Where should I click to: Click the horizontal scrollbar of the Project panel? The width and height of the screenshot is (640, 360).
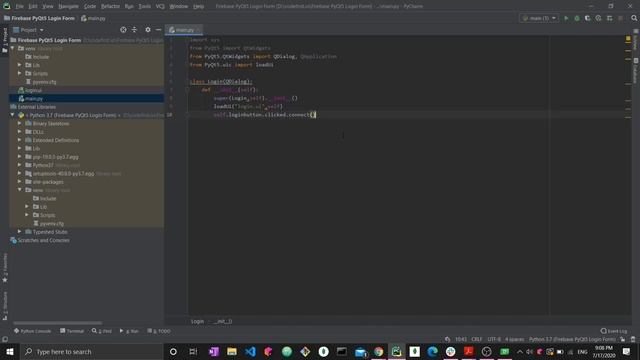tap(58, 323)
